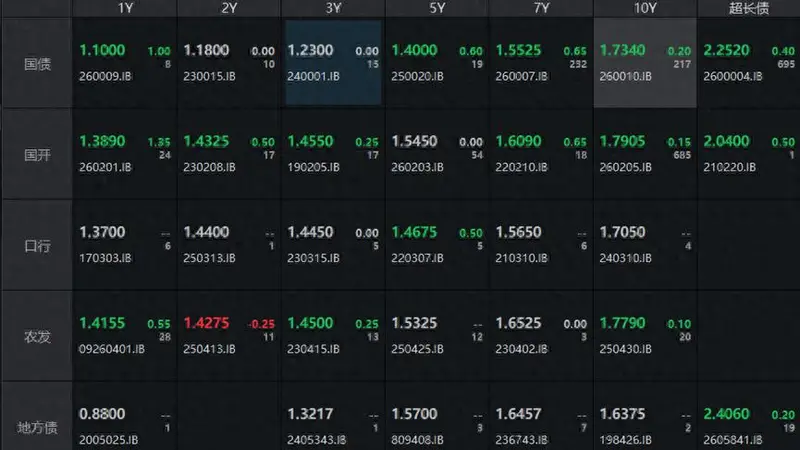Select the 2.2520 ultra-long treasury yield

coord(726,50)
